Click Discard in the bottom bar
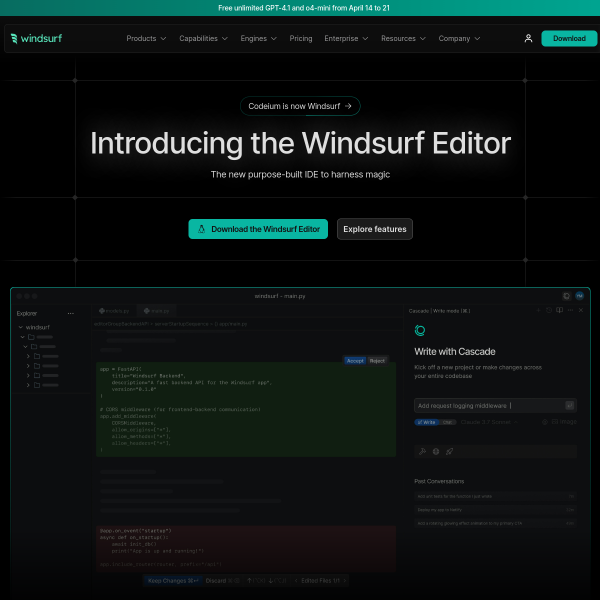 coord(222,580)
